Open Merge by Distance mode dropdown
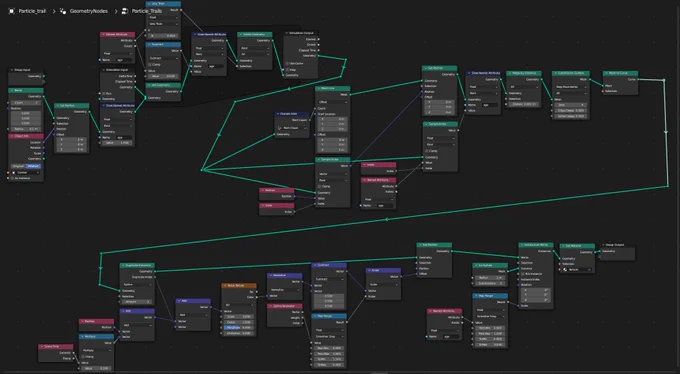This screenshot has width=680, height=374. 523,87
